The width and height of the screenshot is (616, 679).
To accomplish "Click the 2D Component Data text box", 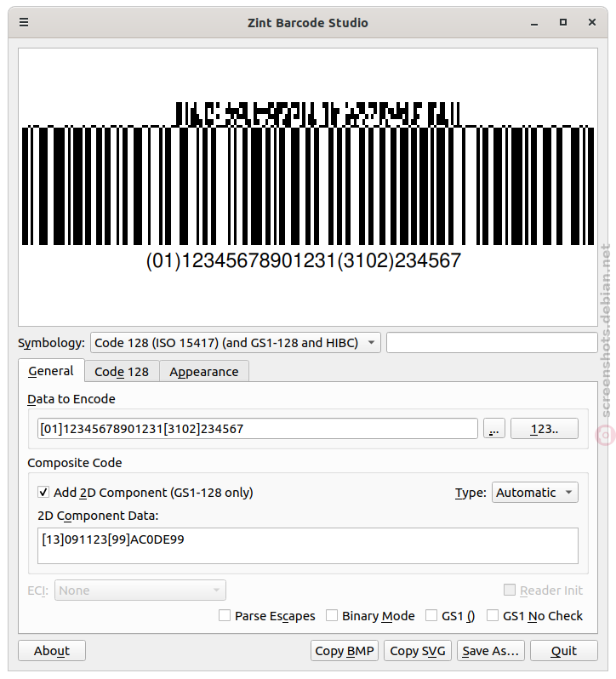I will 308,545.
